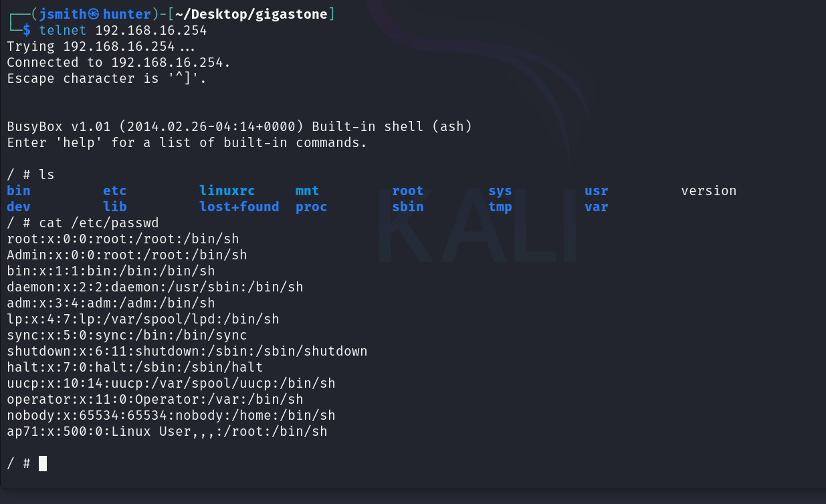Click the jsmith username in the shell prompt
The image size is (826, 504).
coord(63,14)
